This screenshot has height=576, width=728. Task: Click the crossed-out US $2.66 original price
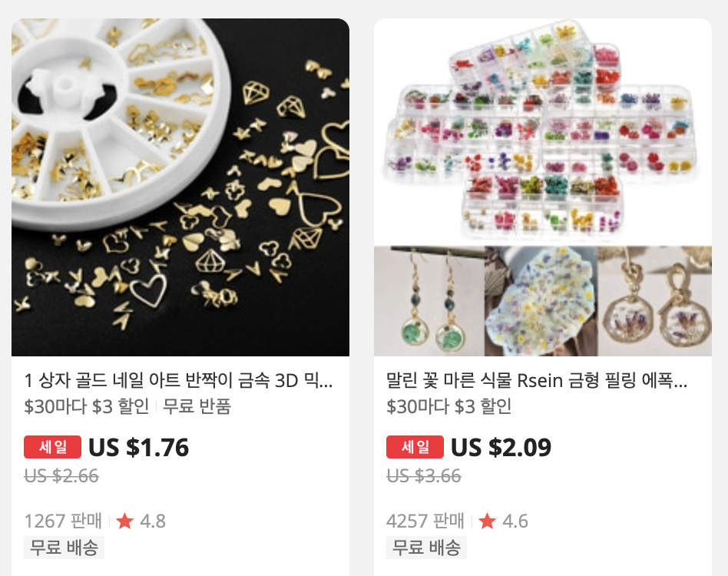[61, 476]
